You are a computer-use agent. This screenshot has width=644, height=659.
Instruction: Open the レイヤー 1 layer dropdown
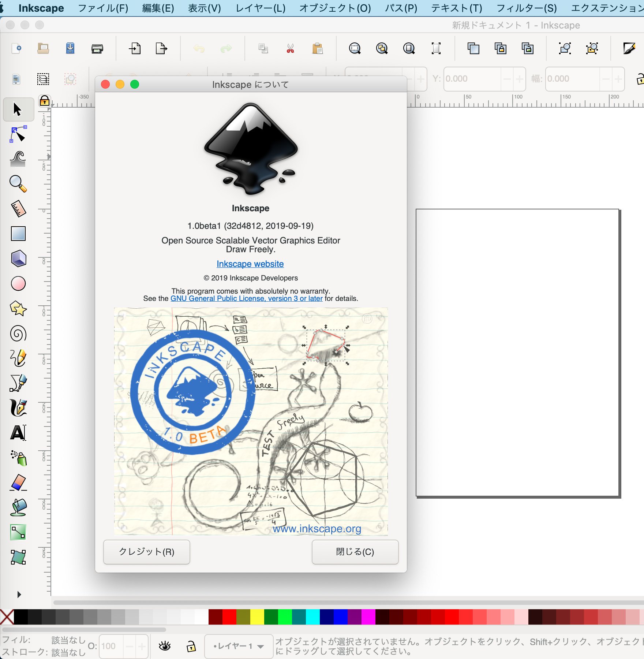click(239, 646)
